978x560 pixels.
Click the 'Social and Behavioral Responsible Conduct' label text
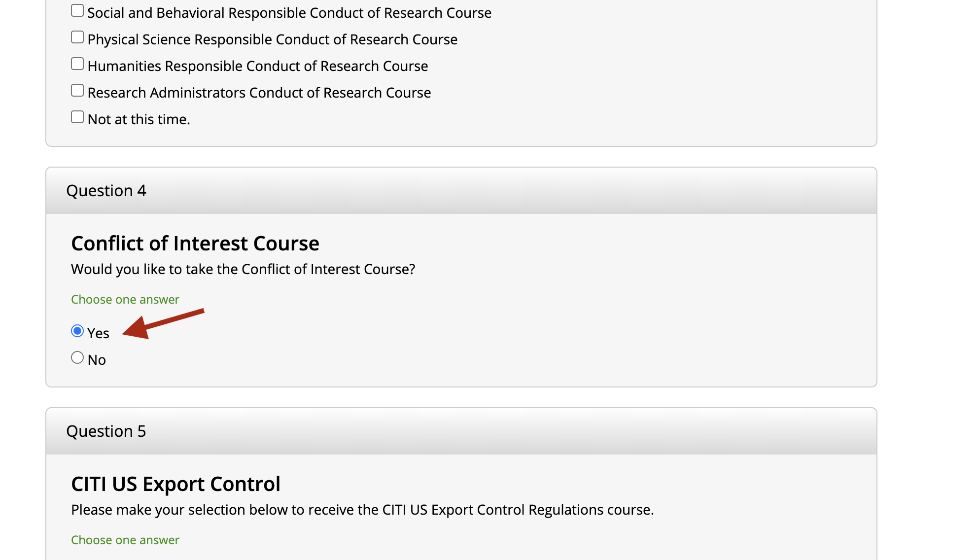tap(289, 13)
